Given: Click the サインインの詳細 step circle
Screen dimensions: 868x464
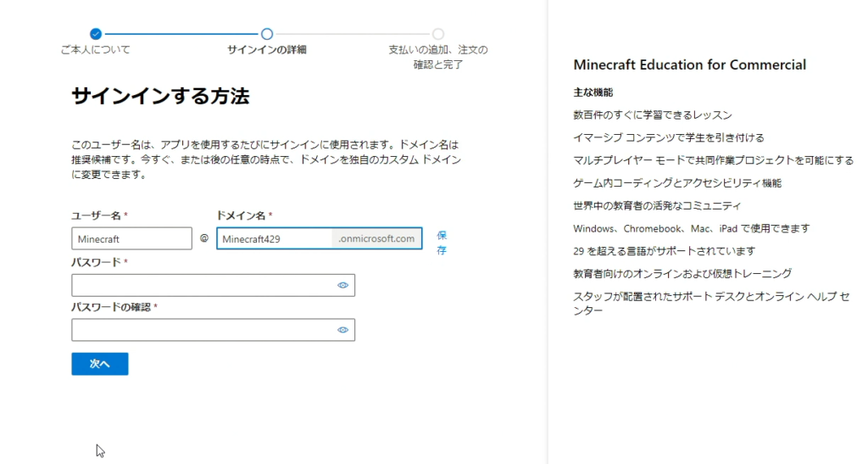Looking at the screenshot, I should tap(267, 34).
